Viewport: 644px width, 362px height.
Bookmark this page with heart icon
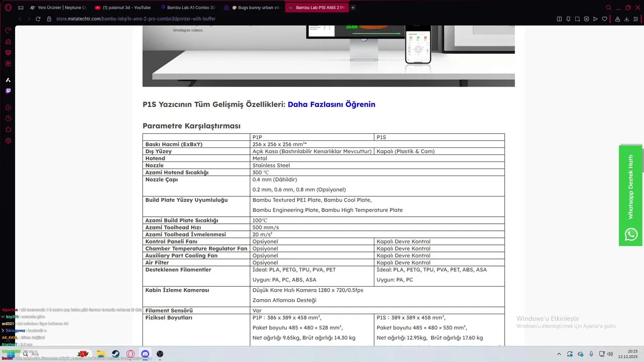[x=604, y=19]
